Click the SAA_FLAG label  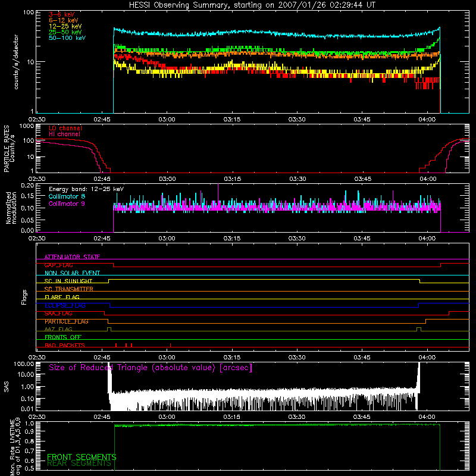58,314
